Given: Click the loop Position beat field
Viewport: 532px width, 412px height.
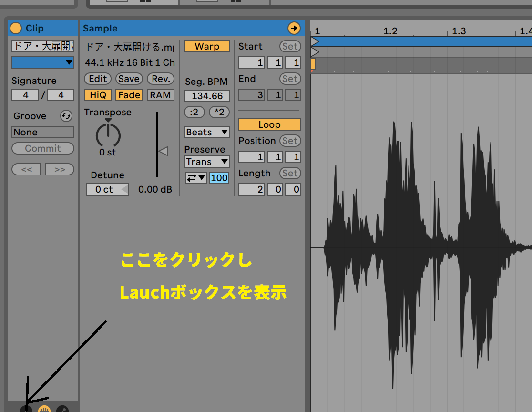Looking at the screenshot, I should point(275,157).
